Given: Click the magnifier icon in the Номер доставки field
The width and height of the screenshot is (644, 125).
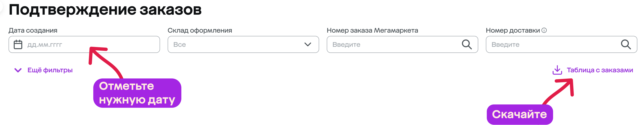Looking at the screenshot, I should 626,45.
